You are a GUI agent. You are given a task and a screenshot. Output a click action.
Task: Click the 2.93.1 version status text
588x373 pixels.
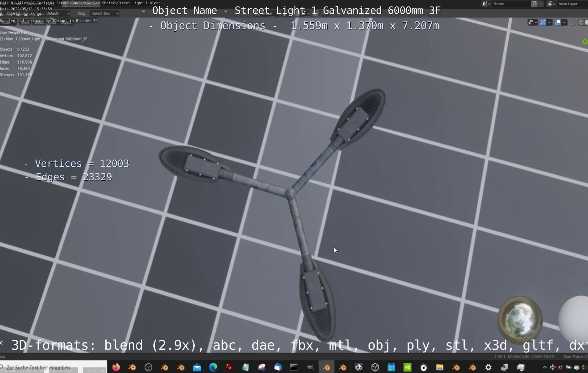click(x=500, y=357)
